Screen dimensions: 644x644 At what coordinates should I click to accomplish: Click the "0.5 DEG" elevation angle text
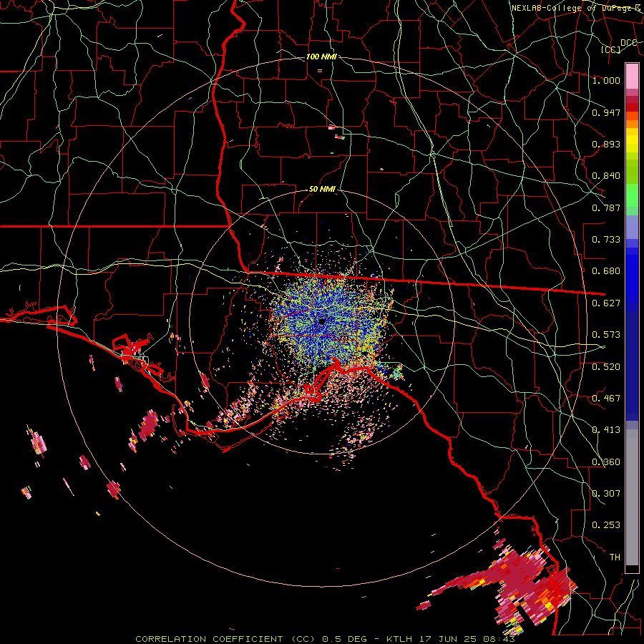pyautogui.click(x=344, y=639)
